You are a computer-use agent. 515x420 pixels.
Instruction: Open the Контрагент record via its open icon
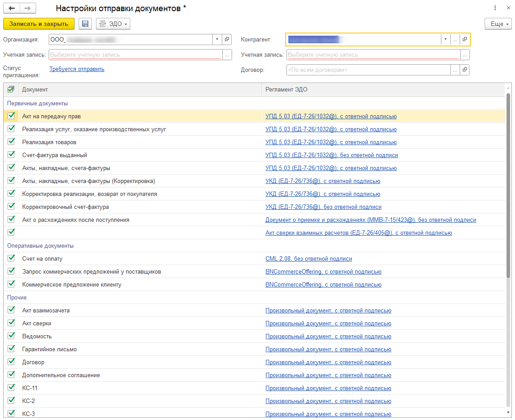point(465,39)
